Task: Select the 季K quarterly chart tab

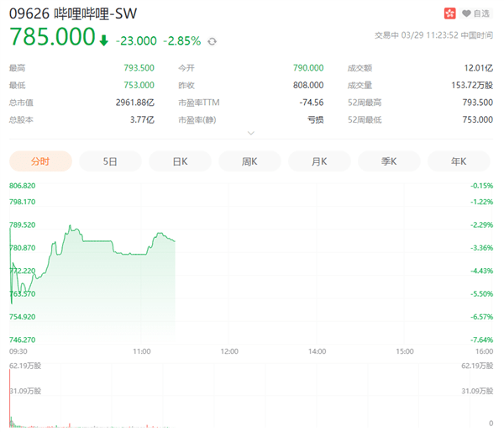Action: 389,161
